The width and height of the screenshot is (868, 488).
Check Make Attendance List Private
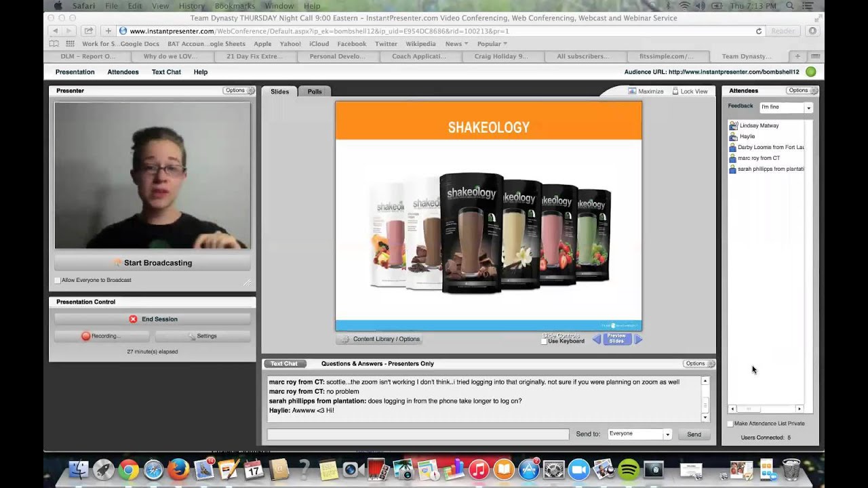click(730, 424)
